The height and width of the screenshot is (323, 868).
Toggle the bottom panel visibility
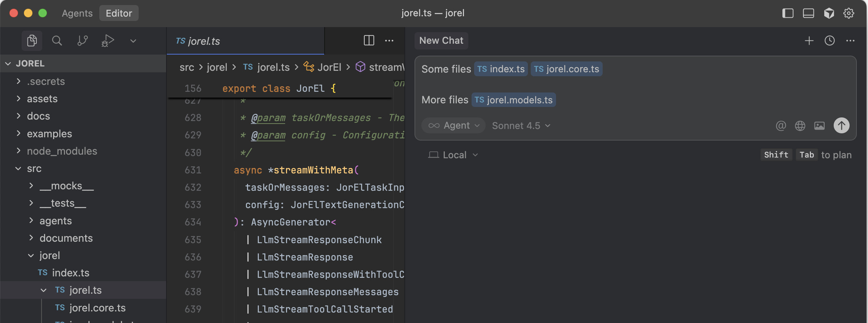pos(808,13)
